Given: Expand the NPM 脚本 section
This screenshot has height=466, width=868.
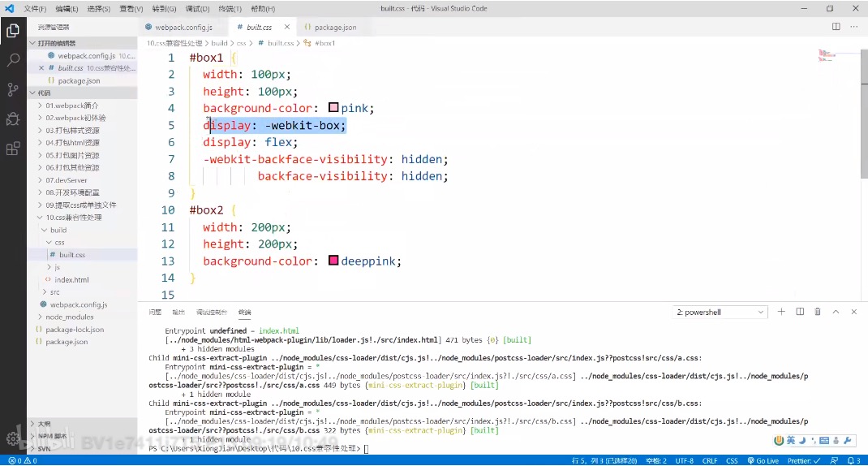Looking at the screenshot, I should click(x=82, y=436).
